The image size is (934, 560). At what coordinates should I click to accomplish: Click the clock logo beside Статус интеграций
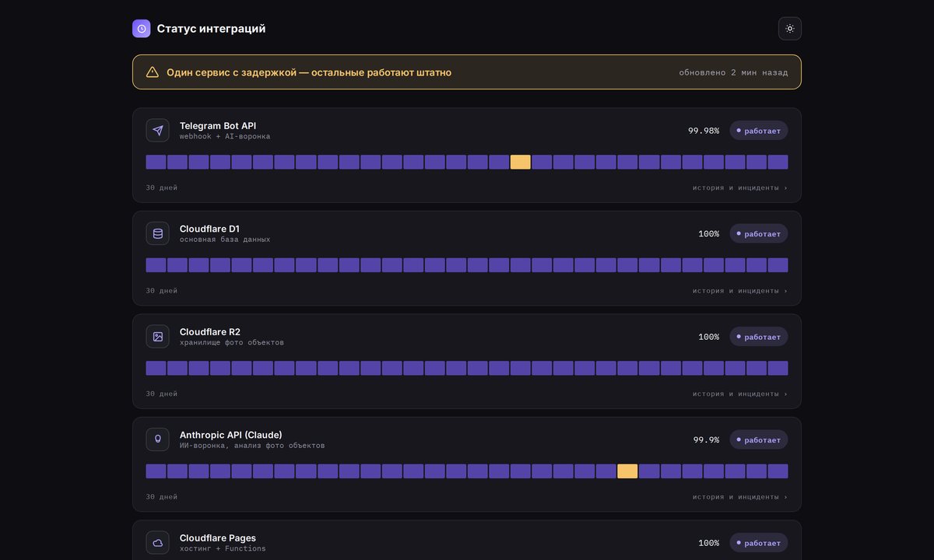pyautogui.click(x=142, y=29)
